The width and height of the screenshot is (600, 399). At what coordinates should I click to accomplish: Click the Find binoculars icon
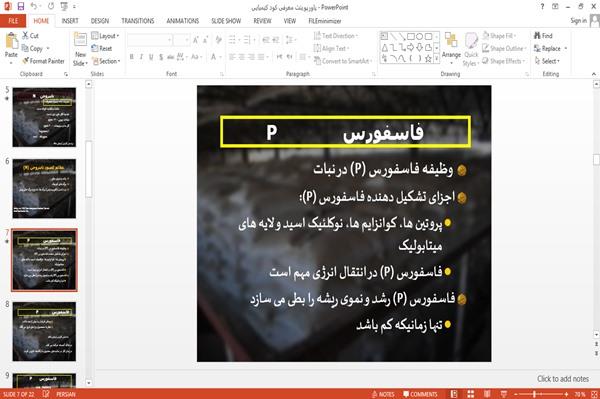[537, 36]
